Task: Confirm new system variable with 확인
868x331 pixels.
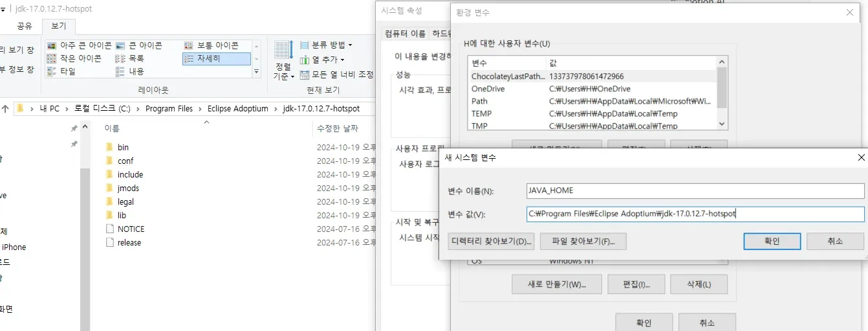Action: point(772,242)
